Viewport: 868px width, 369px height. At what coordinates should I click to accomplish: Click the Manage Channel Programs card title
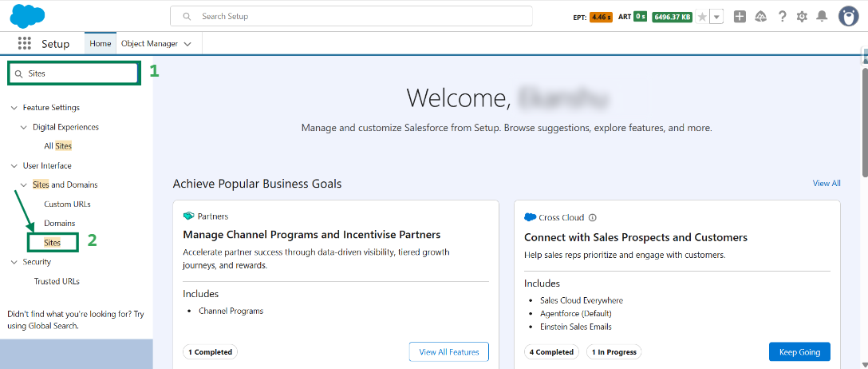(312, 234)
